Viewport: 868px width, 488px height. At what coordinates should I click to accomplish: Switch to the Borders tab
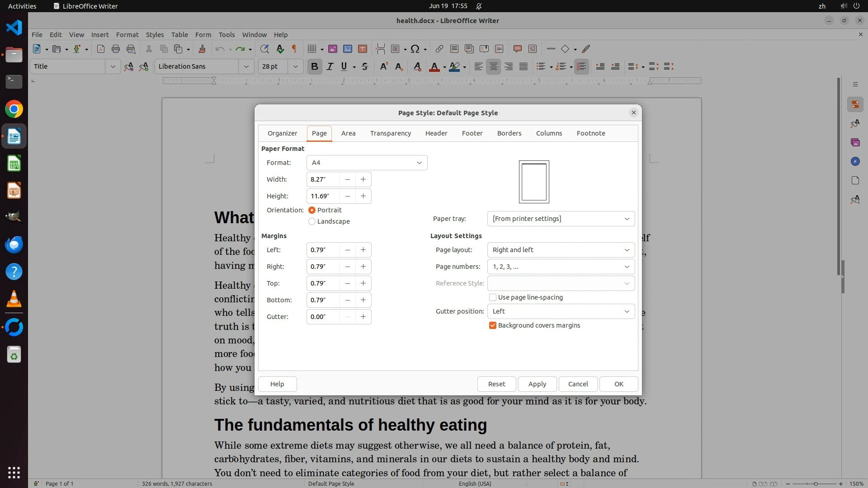[509, 133]
